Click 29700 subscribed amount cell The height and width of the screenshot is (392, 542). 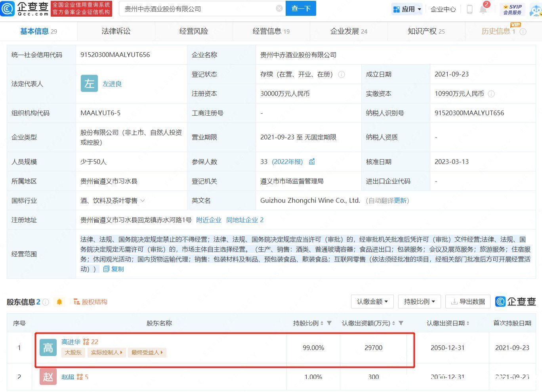(x=374, y=348)
